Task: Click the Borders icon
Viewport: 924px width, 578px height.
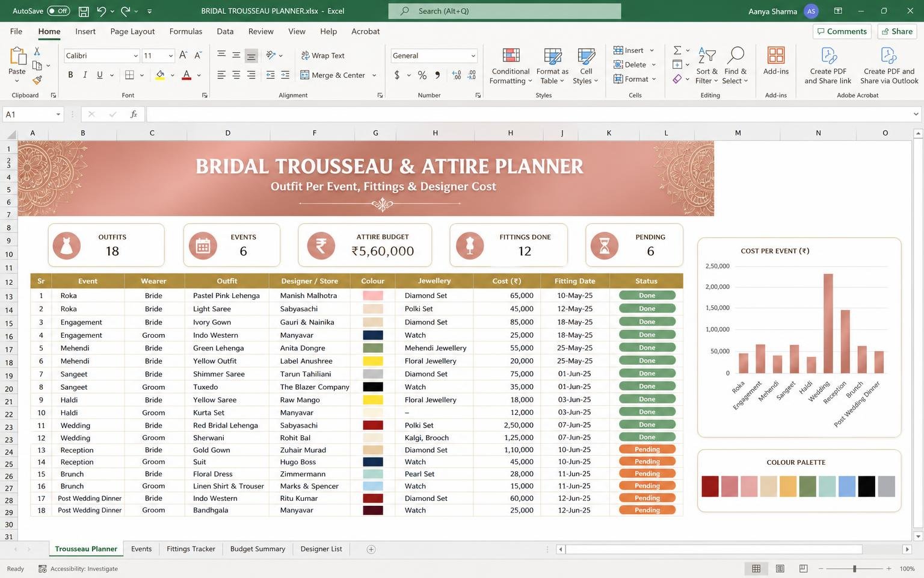Action: click(129, 75)
